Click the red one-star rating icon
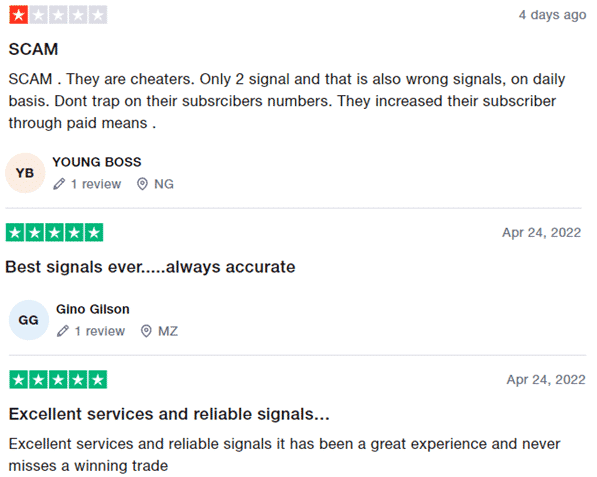This screenshot has width=597, height=477. click(x=19, y=15)
